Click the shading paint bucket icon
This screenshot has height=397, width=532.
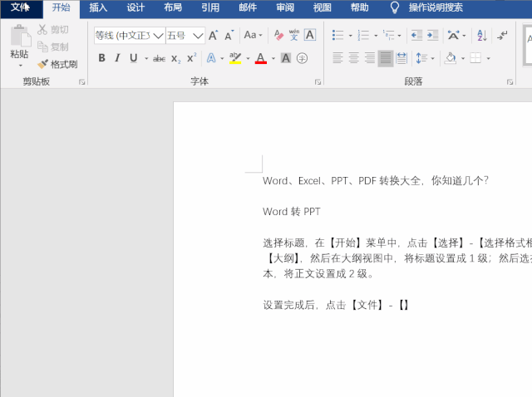point(451,58)
